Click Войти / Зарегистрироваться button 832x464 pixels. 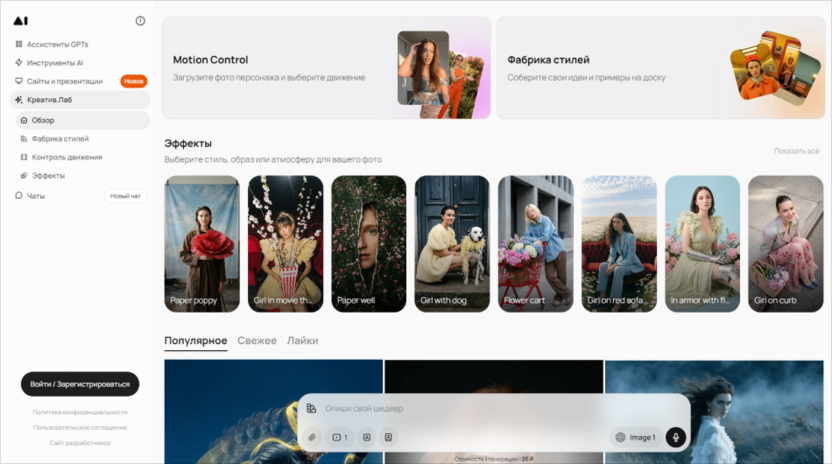[x=80, y=384]
